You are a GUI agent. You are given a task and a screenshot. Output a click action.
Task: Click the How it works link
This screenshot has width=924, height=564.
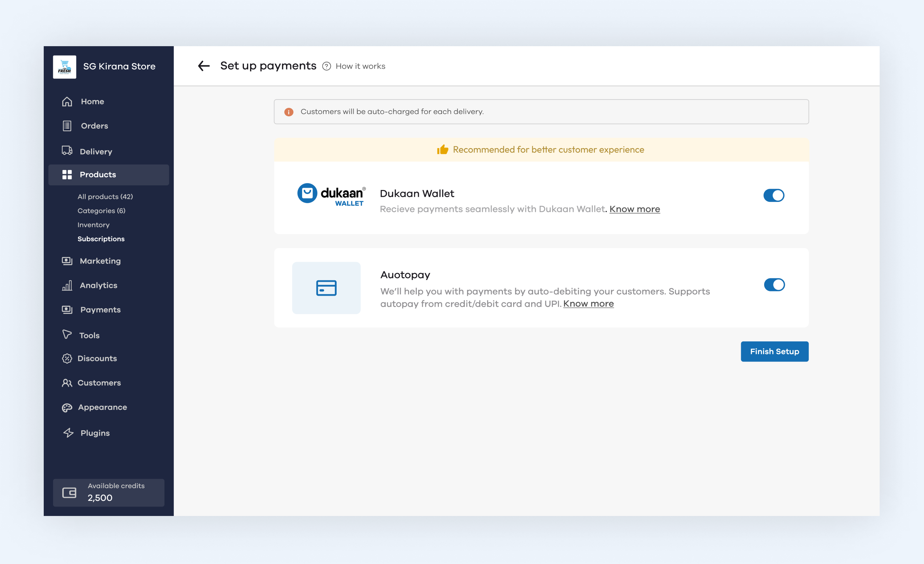pyautogui.click(x=360, y=66)
